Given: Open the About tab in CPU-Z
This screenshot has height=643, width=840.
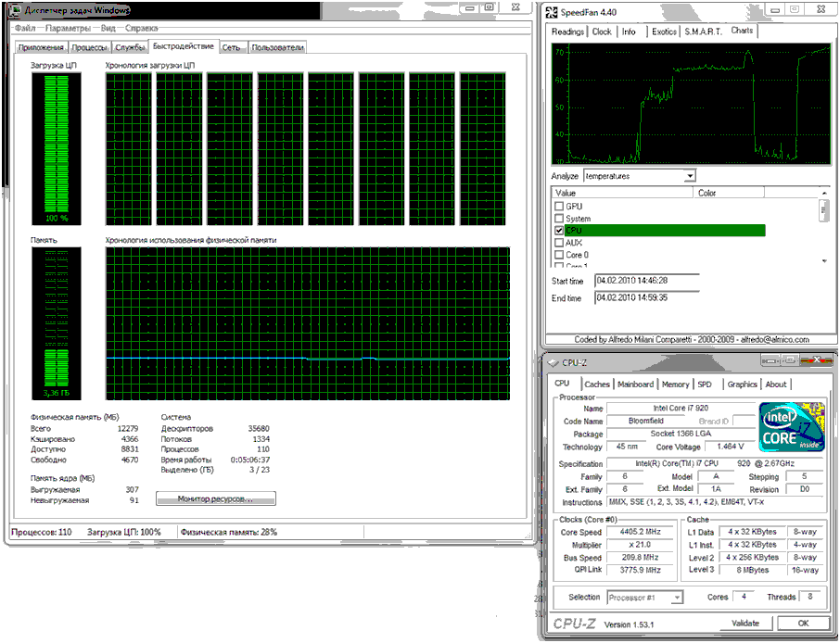Looking at the screenshot, I should pyautogui.click(x=776, y=385).
